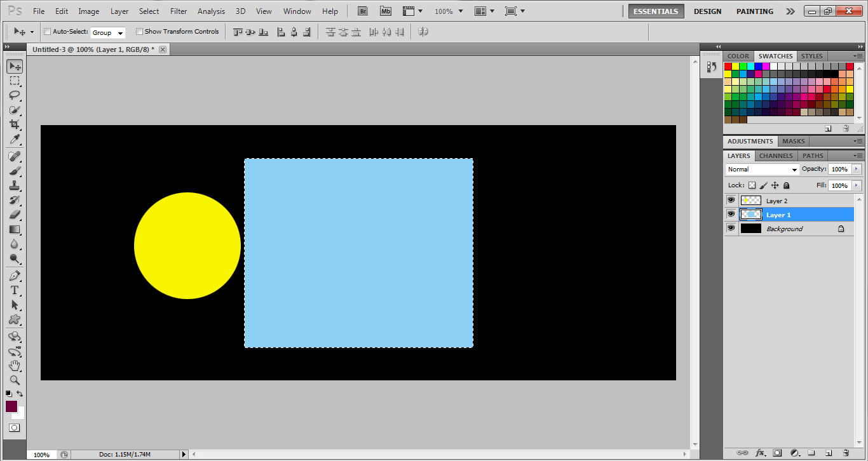This screenshot has height=461, width=868.
Task: Select the Zoom tool
Action: coord(15,380)
